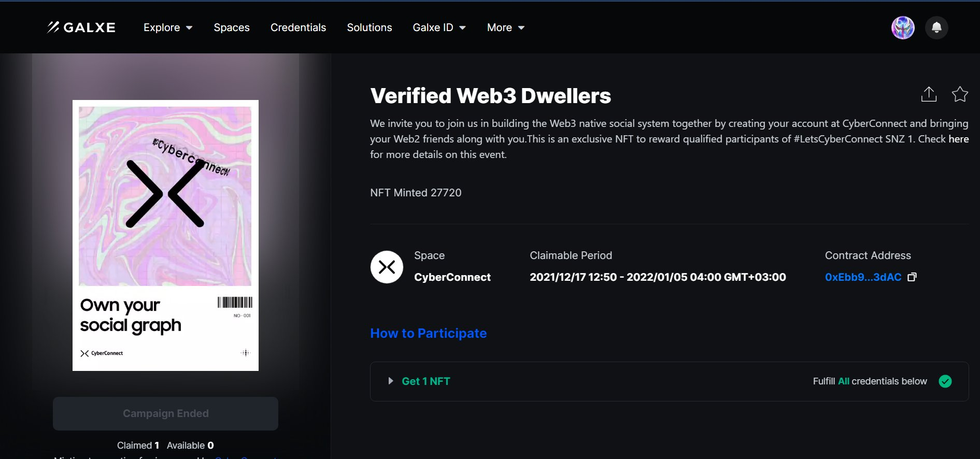Open the user profile avatar
980x459 pixels.
click(903, 27)
